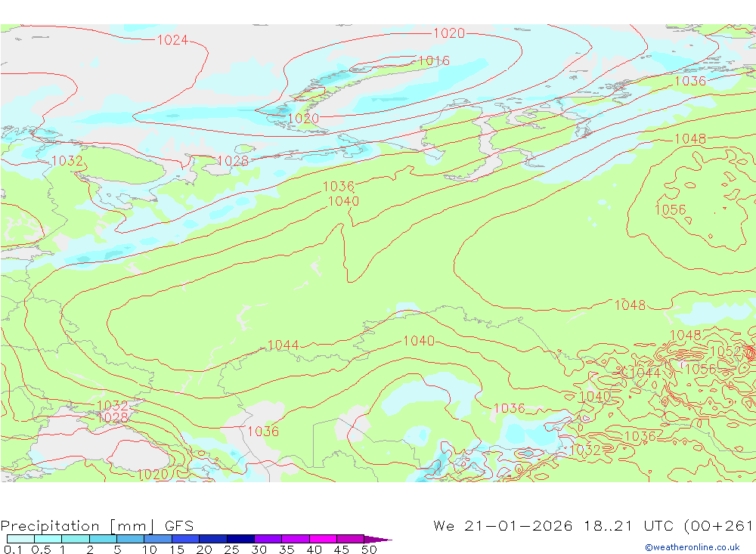The image size is (756, 554).
Task: Click the '35' legend scale value
Action: point(287,549)
